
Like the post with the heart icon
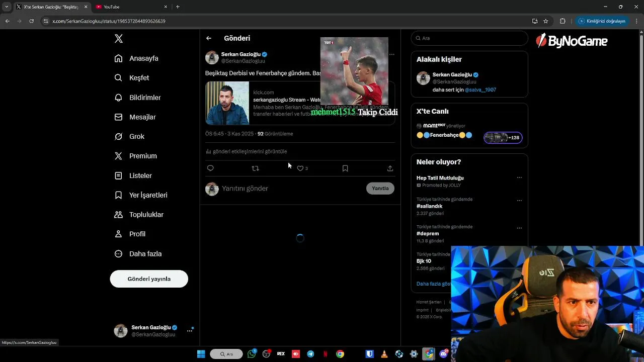(x=300, y=168)
